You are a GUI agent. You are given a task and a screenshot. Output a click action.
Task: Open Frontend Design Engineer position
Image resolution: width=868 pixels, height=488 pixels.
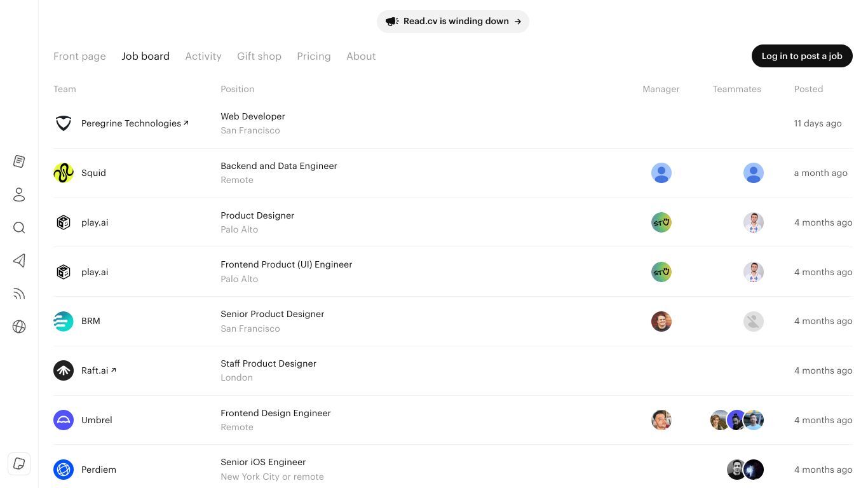276,413
